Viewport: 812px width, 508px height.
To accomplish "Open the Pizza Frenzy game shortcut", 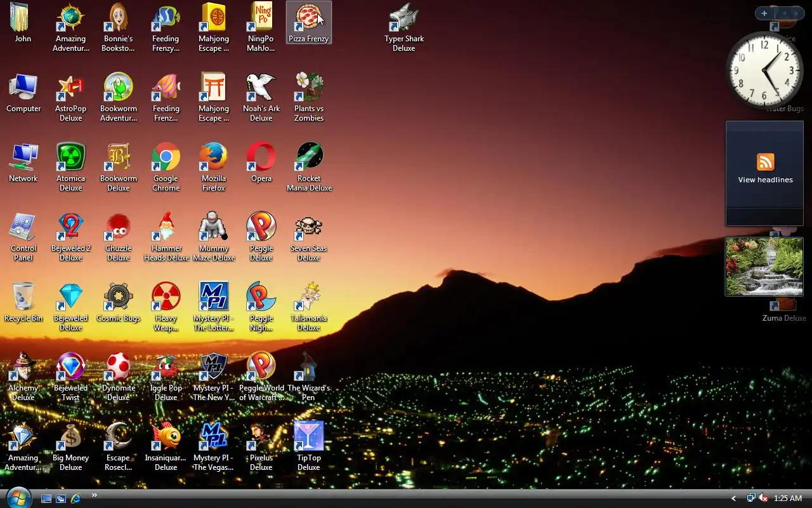I will 308,22.
